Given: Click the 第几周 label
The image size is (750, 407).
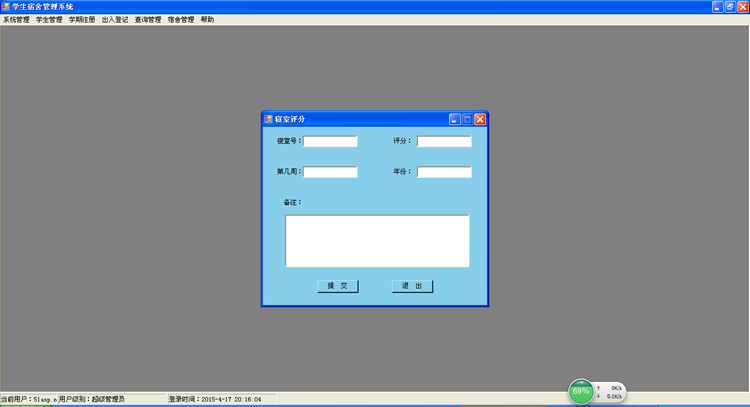Looking at the screenshot, I should [289, 172].
